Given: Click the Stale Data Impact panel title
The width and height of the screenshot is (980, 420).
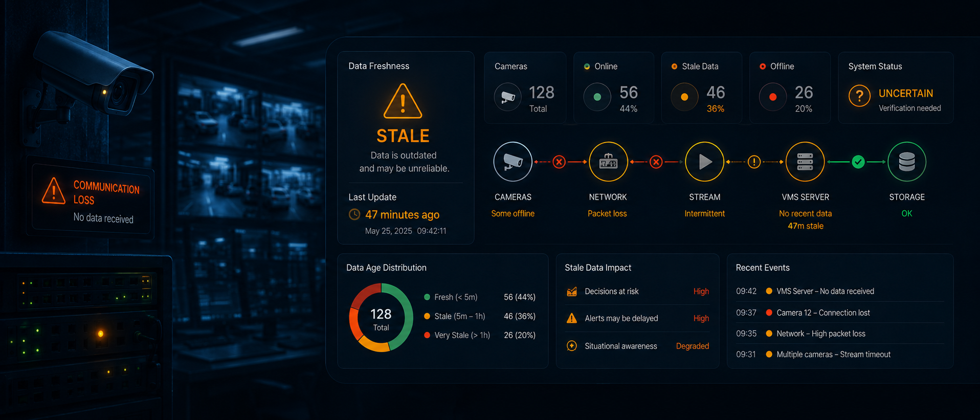Looking at the screenshot, I should [598, 268].
